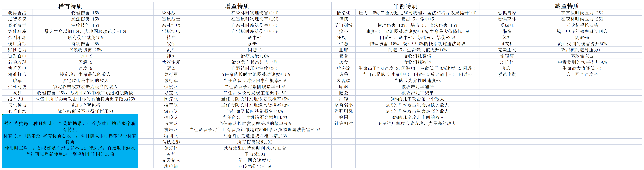Select the 情绪化 cell
644x170 pixels.
point(343,13)
